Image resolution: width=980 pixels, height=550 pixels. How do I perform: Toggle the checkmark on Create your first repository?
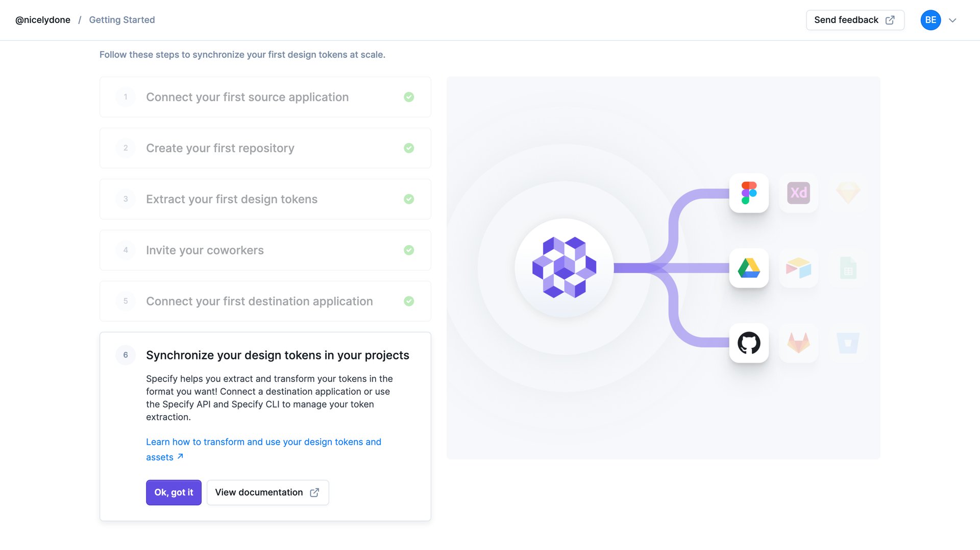pos(409,148)
